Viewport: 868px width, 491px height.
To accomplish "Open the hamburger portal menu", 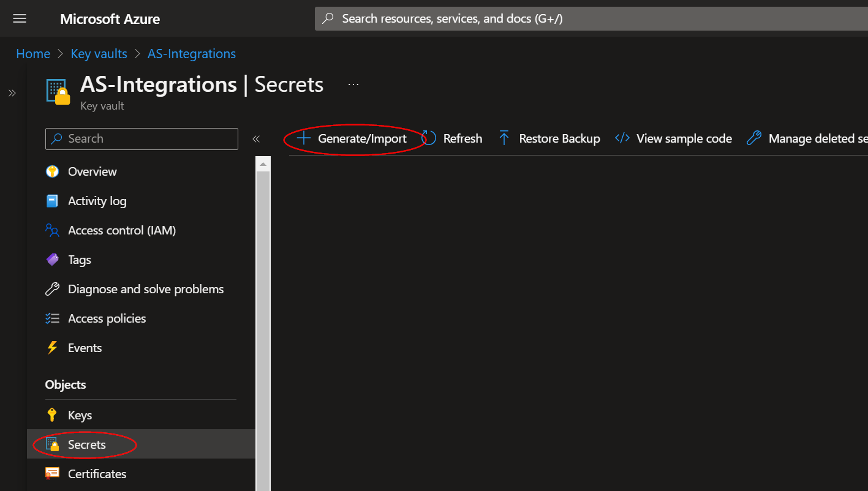I will [20, 18].
